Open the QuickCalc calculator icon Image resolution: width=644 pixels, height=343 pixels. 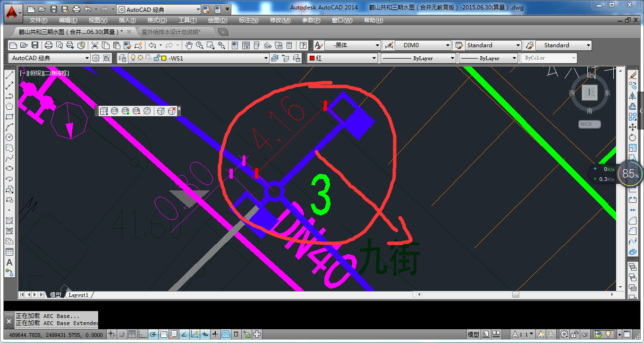coord(289,45)
